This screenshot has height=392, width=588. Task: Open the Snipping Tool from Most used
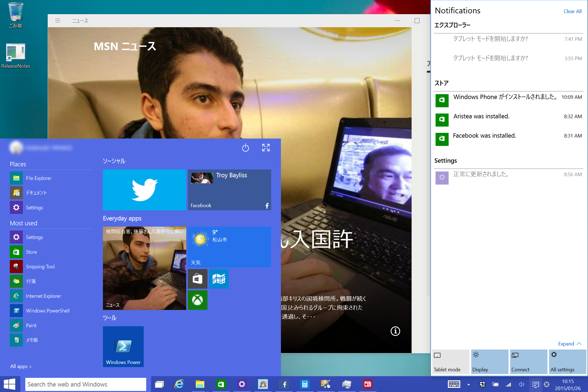click(x=40, y=267)
